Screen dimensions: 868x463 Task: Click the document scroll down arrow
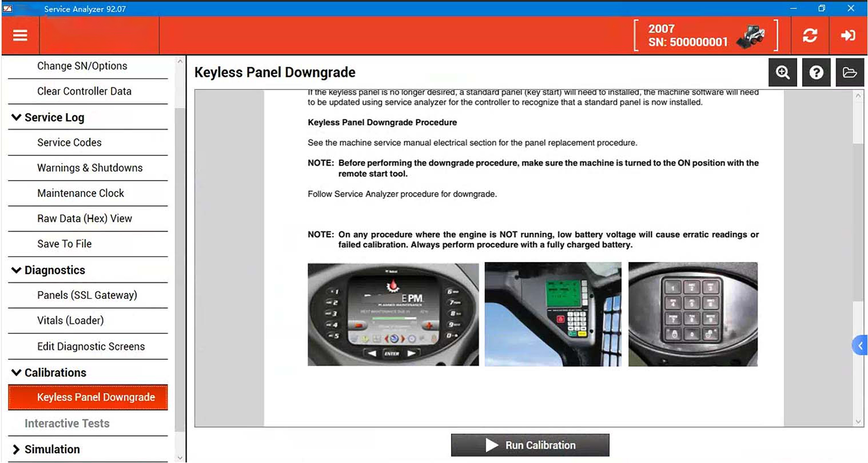coord(858,421)
